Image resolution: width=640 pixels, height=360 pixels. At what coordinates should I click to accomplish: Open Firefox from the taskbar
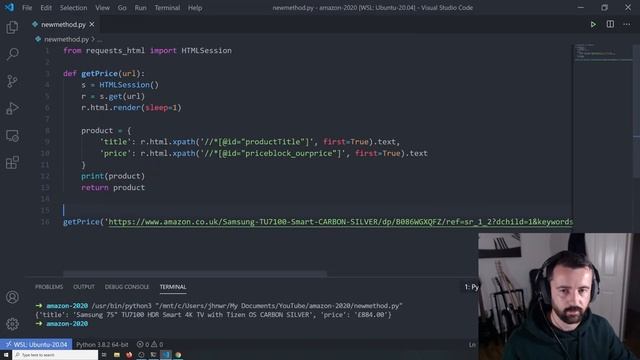(129, 355)
